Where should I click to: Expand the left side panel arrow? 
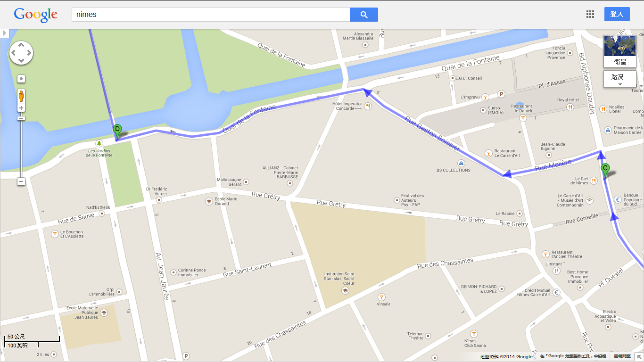[x=4, y=33]
